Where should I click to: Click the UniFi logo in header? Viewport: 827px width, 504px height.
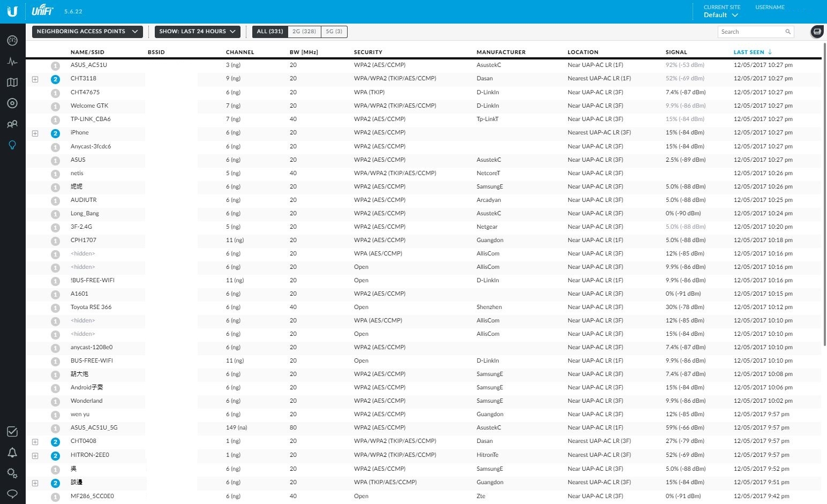click(42, 10)
